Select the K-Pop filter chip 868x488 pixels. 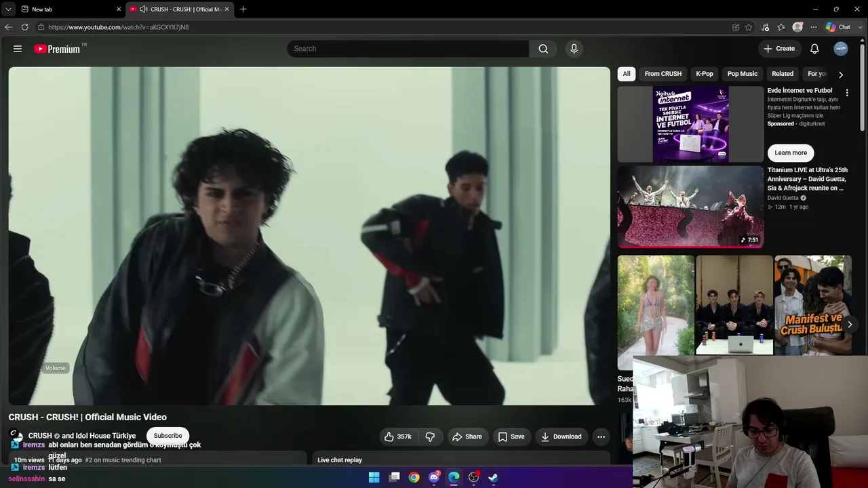coord(705,74)
